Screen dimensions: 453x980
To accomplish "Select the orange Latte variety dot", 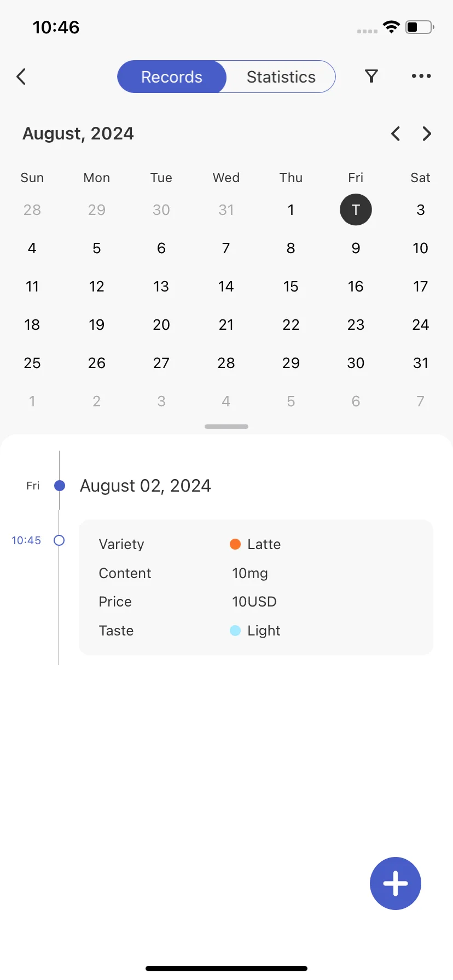I will [x=235, y=544].
